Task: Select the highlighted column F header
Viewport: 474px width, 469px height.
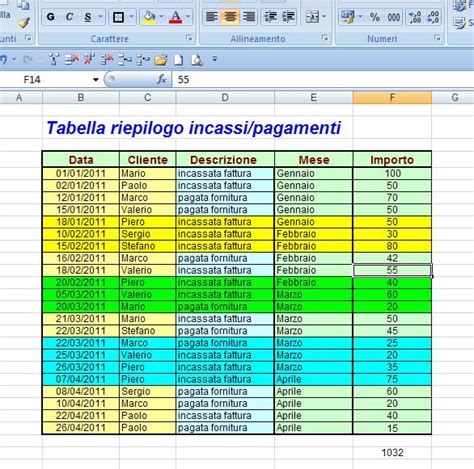Action: point(392,97)
